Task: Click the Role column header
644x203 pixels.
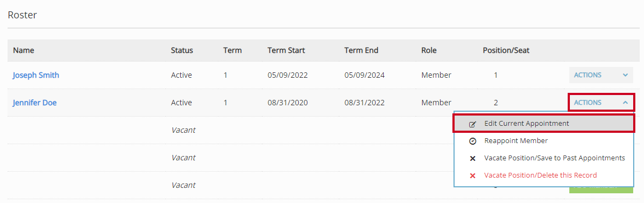Action: pos(429,50)
